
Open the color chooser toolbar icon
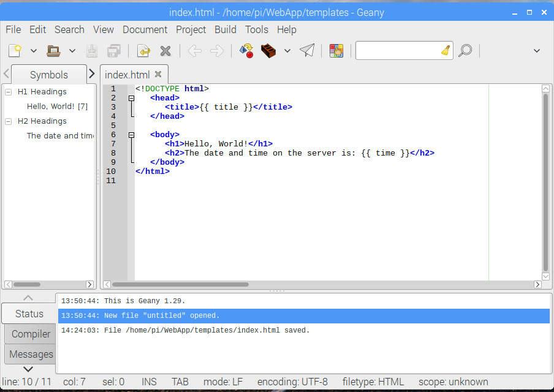(336, 51)
